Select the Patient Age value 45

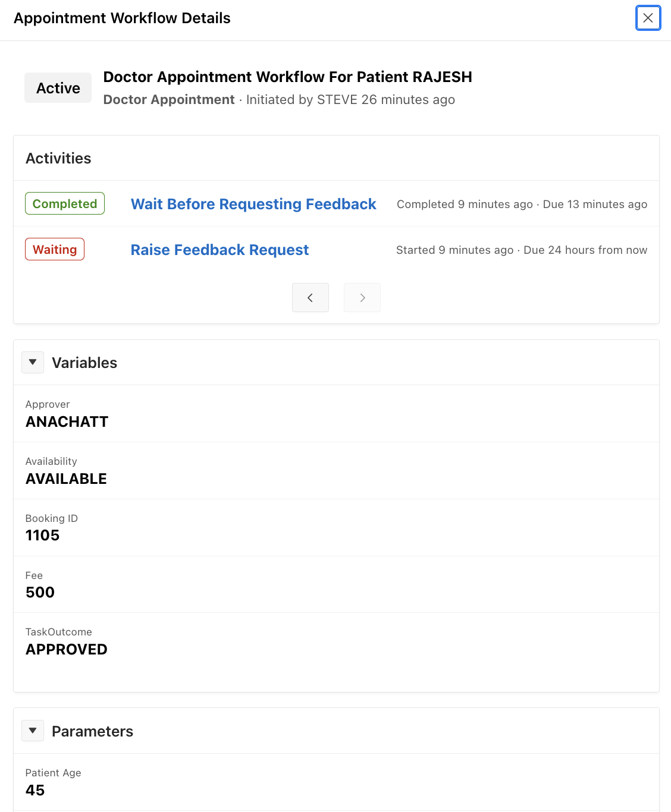pos(35,790)
